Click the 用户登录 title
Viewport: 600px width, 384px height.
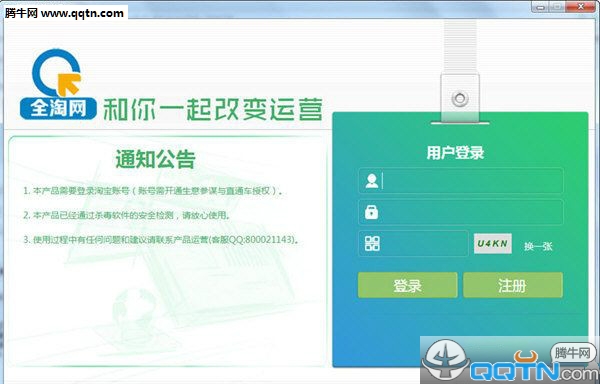[455, 153]
